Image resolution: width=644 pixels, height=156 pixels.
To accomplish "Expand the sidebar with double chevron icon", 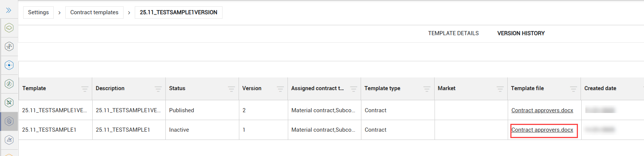I will pyautogui.click(x=9, y=10).
